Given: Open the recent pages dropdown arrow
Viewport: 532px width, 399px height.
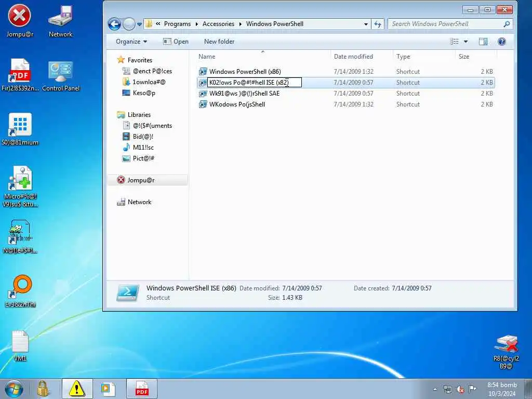Looking at the screenshot, I should tap(139, 24).
